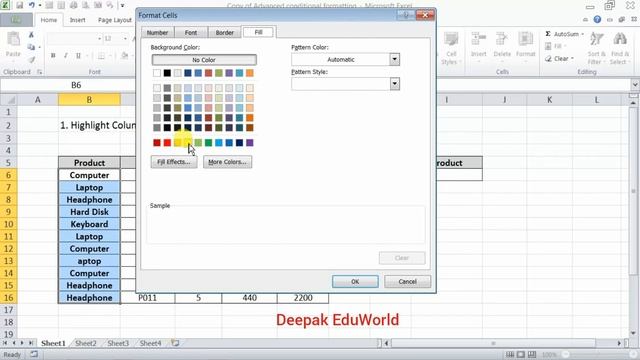640x360 pixels.
Task: Expand the font size dropdown in ribbon
Action: tap(125, 39)
